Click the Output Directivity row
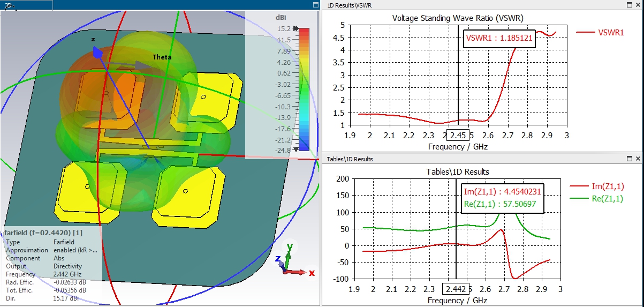The image size is (644, 307). [43, 266]
